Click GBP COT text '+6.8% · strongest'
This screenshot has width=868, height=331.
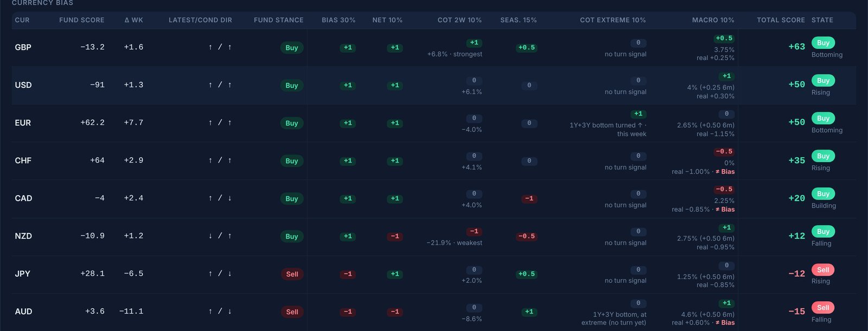455,54
